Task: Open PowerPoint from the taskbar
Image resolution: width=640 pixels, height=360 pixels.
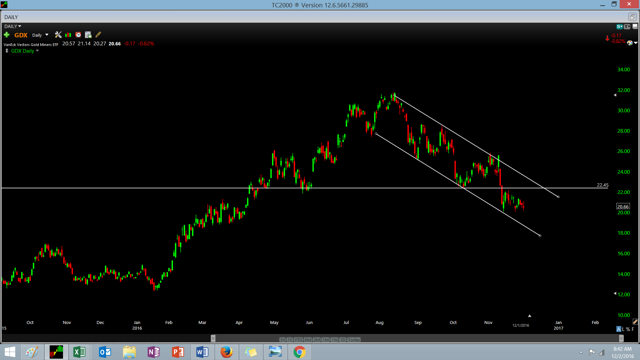Action: 178,352
